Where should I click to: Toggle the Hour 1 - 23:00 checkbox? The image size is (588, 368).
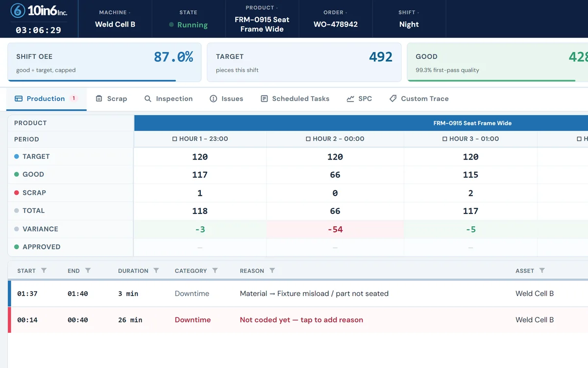click(174, 139)
